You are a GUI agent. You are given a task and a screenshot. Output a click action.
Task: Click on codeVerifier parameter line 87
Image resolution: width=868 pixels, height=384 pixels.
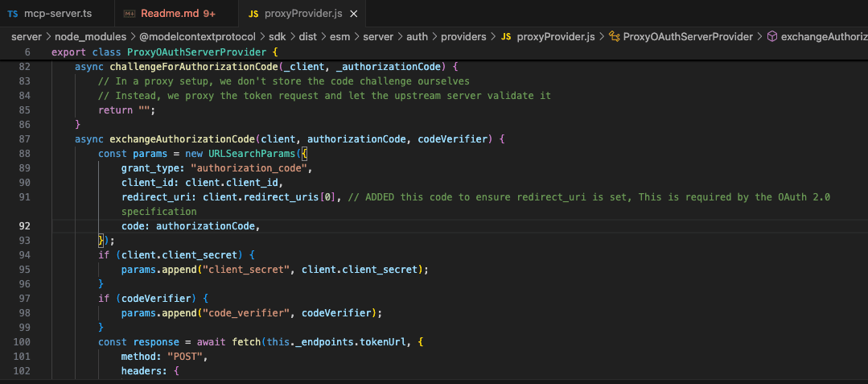(x=453, y=139)
